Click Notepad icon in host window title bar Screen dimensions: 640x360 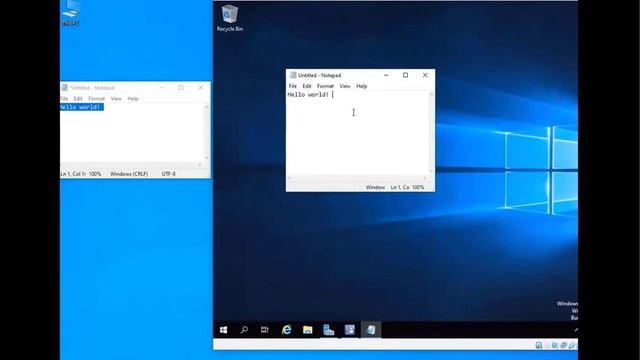click(64, 88)
